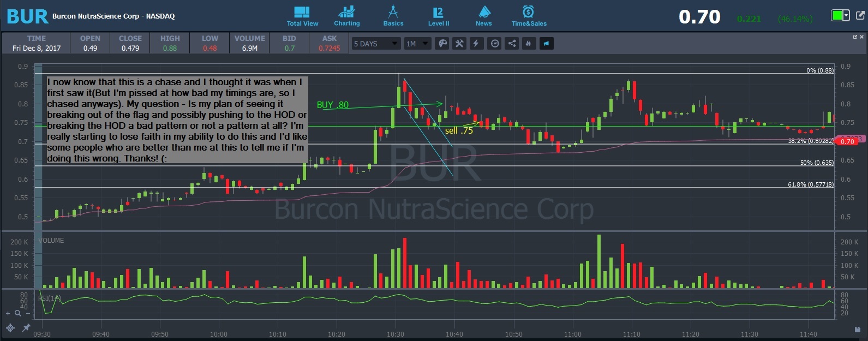Select the 50% (0.635) Fibonacci label
Screen dimensions: 868x341
(x=817, y=163)
